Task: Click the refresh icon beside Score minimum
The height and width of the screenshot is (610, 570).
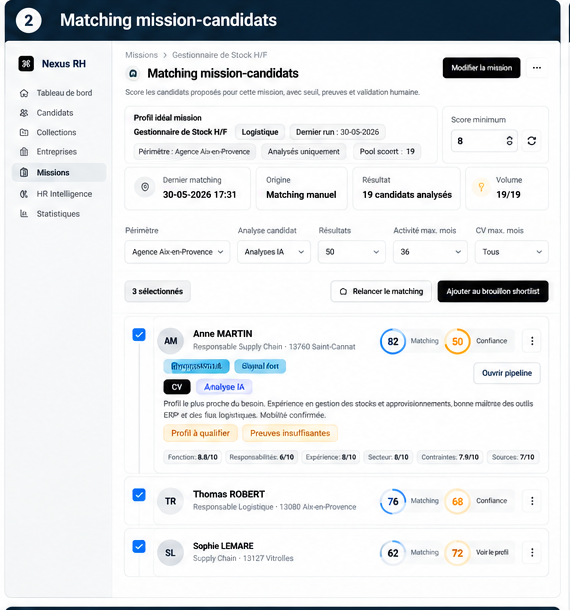Action: click(x=531, y=141)
